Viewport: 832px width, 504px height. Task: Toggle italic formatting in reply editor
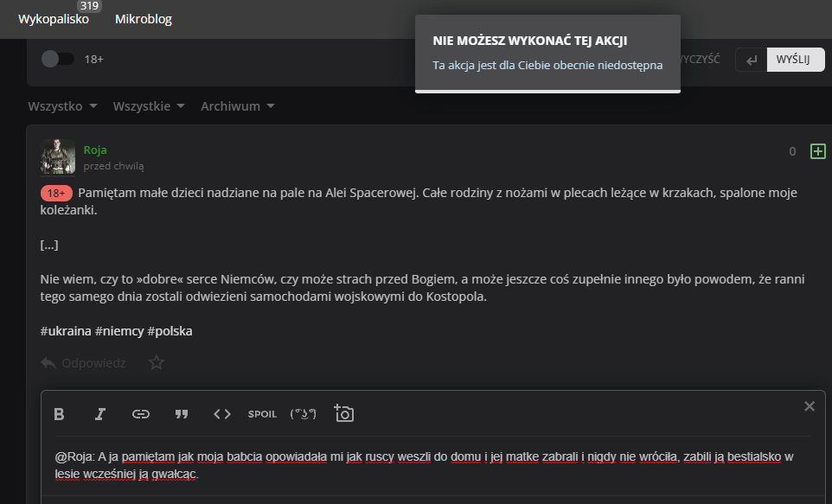tap(99, 414)
